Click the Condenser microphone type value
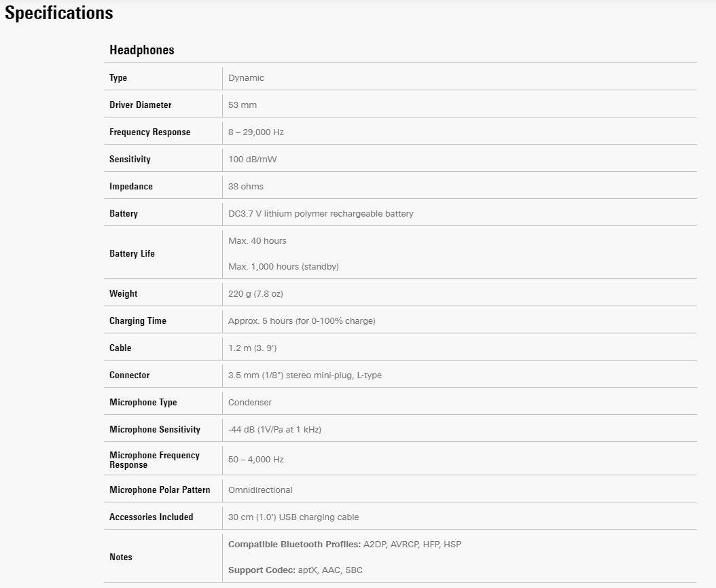 (250, 403)
